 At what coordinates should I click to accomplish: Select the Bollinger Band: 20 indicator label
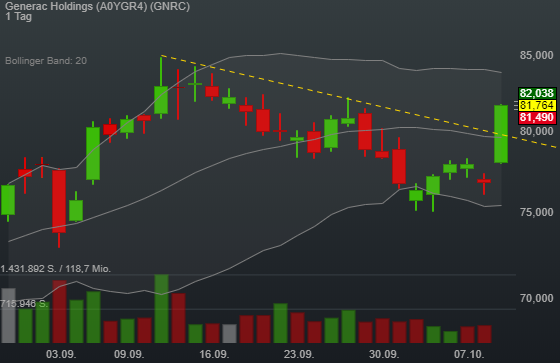(x=46, y=61)
